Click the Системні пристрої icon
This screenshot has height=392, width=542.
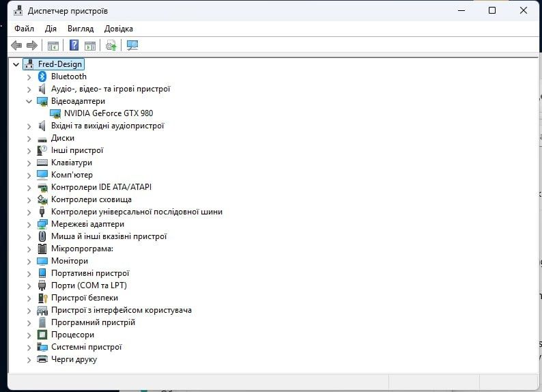point(42,347)
